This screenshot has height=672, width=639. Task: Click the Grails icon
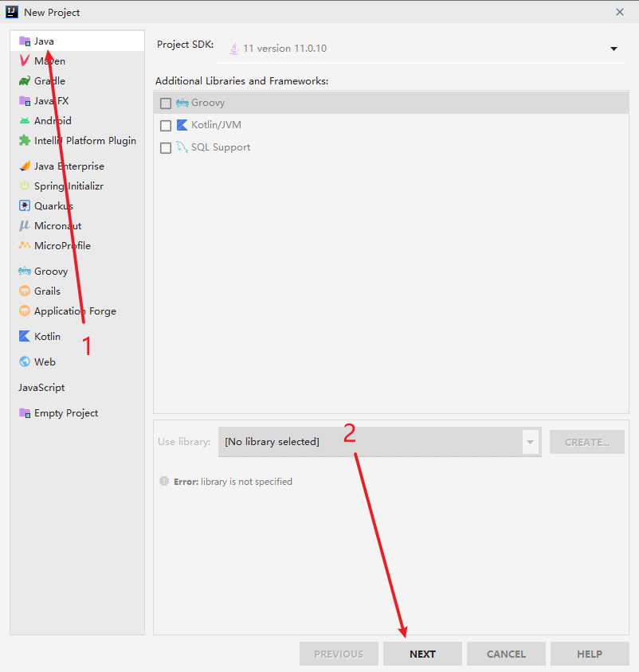25,291
